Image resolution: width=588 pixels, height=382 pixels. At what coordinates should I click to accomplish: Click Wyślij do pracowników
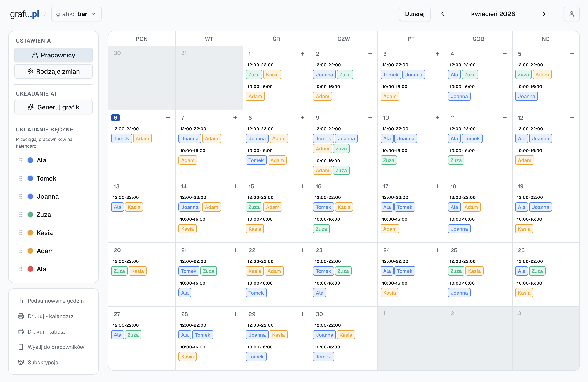pyautogui.click(x=56, y=347)
